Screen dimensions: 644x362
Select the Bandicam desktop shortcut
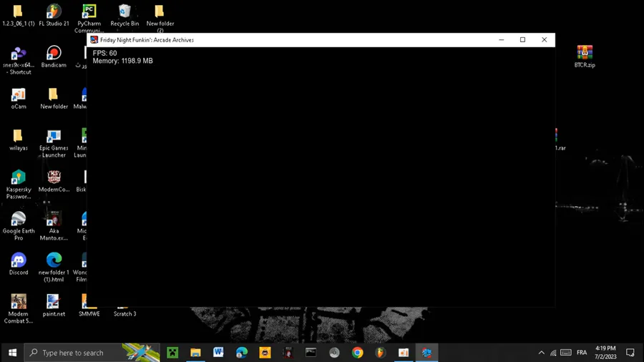point(54,57)
